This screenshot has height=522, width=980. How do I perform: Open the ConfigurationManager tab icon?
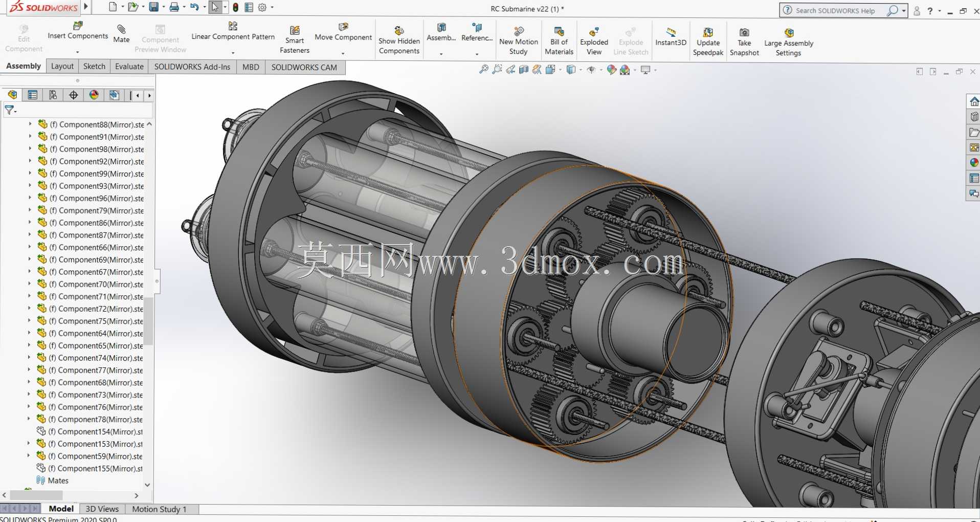point(53,95)
